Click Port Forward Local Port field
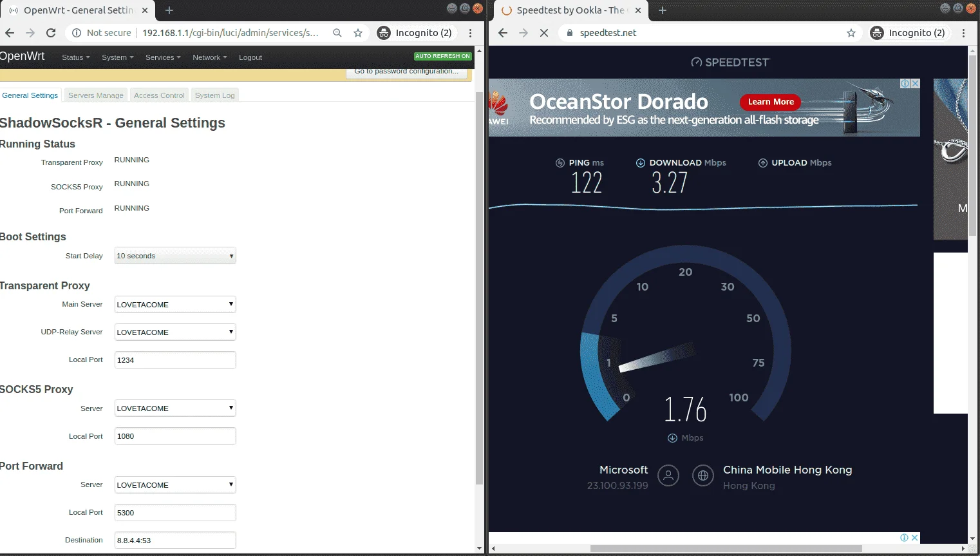 175,512
